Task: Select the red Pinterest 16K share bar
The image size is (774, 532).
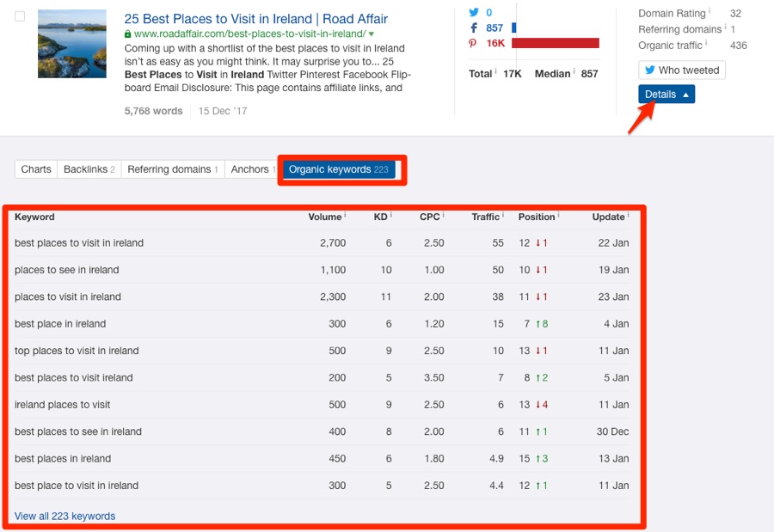Action: pos(556,43)
